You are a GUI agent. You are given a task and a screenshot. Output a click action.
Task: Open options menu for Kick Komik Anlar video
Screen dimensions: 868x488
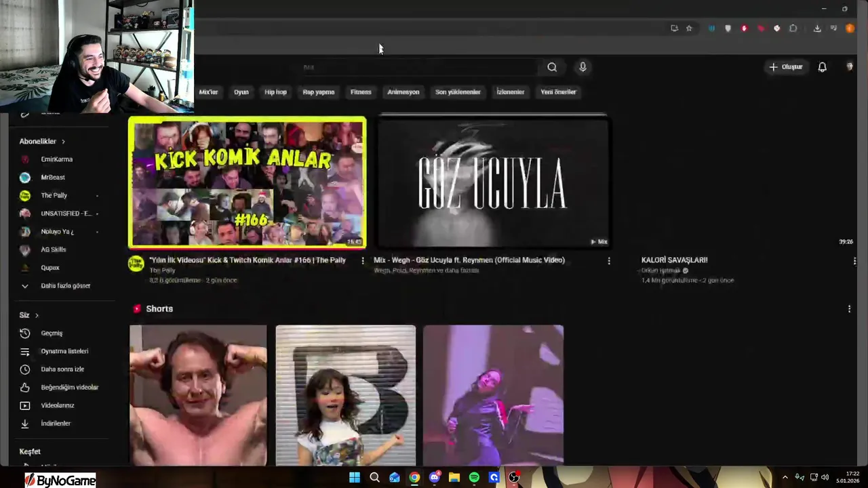click(x=363, y=260)
